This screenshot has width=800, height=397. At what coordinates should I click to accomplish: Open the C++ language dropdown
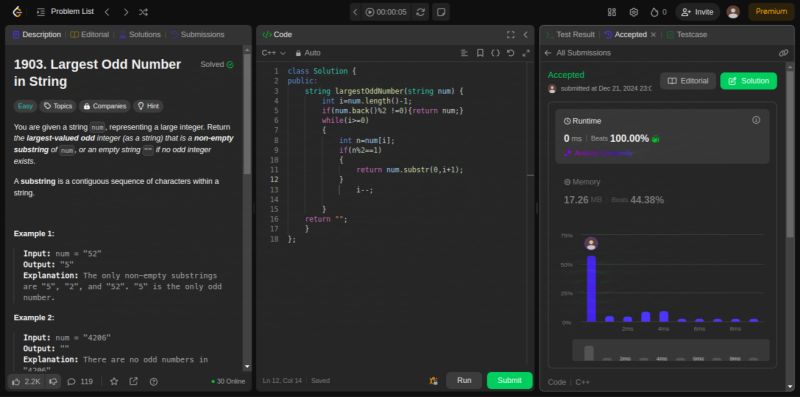point(273,53)
